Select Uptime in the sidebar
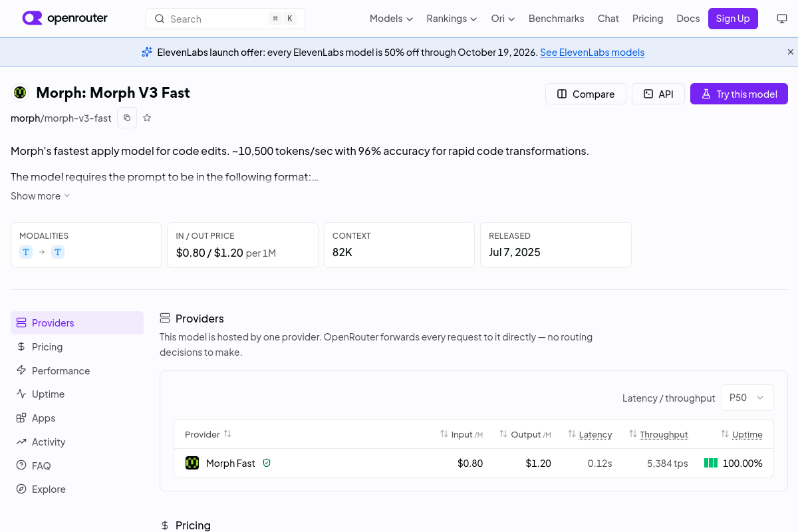Image resolution: width=798 pixels, height=532 pixels. 77,394
